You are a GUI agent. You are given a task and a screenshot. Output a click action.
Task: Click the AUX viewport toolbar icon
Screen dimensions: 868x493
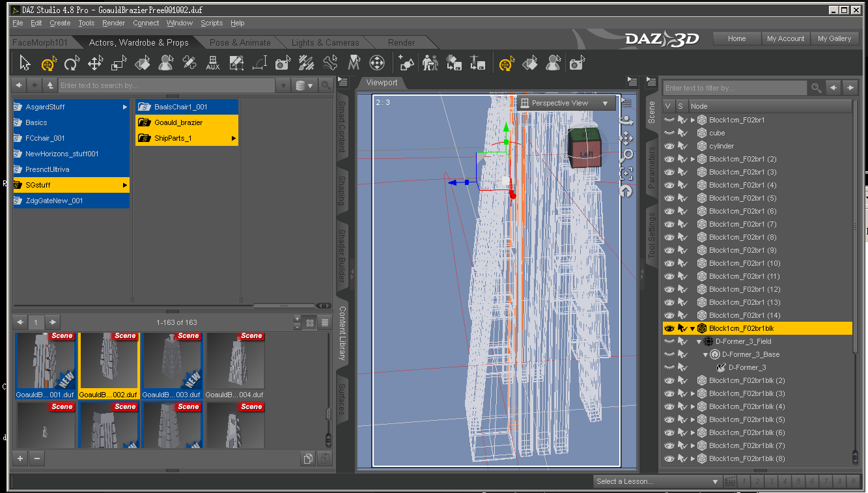pos(213,63)
